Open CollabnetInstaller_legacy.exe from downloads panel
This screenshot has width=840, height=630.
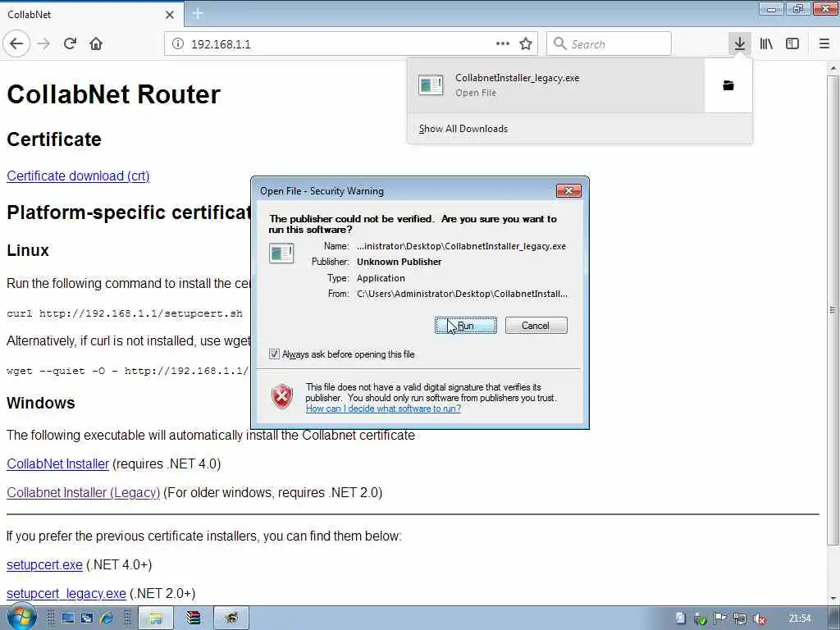tap(556, 85)
